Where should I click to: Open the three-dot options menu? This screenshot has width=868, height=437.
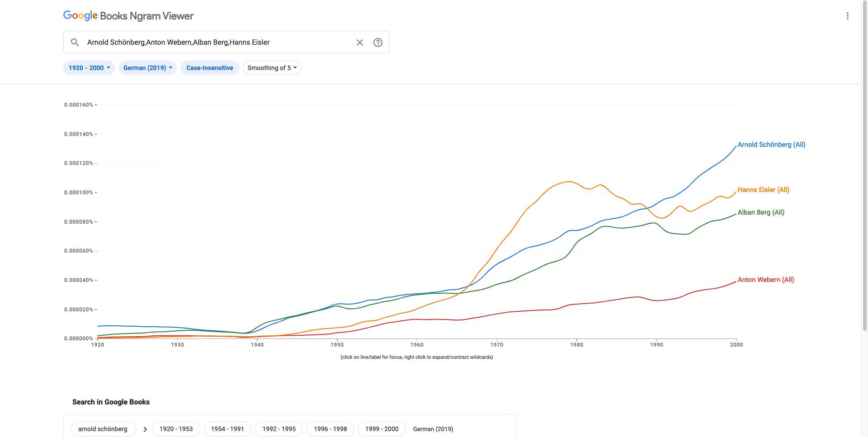coord(848,16)
